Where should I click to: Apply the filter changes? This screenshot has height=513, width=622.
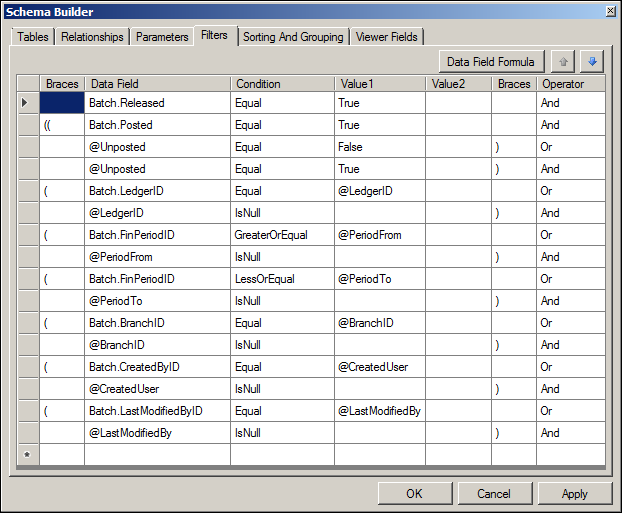(x=575, y=493)
